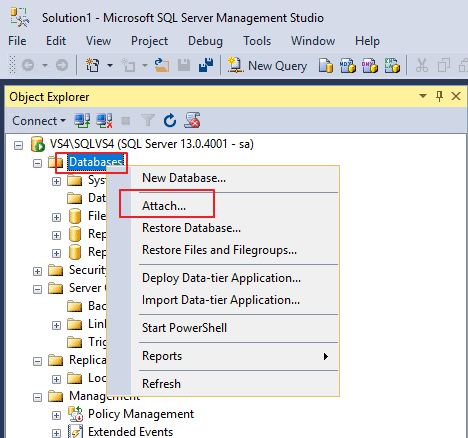The height and width of the screenshot is (438, 468).
Task: Click the Database Engine Query icon
Action: pyautogui.click(x=326, y=65)
